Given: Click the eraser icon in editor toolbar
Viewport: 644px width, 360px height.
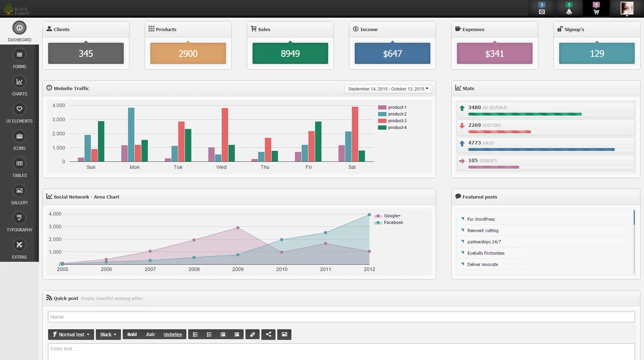Looking at the screenshot, I should pos(253,334).
